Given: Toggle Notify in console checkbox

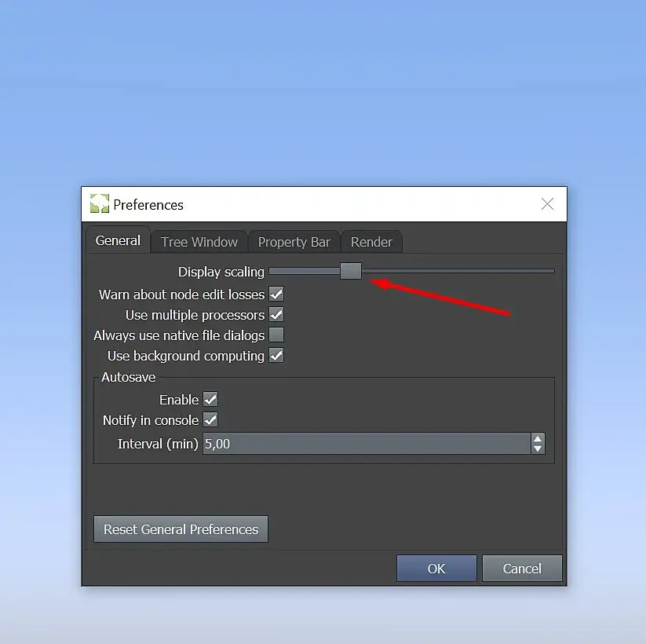Looking at the screenshot, I should point(210,419).
